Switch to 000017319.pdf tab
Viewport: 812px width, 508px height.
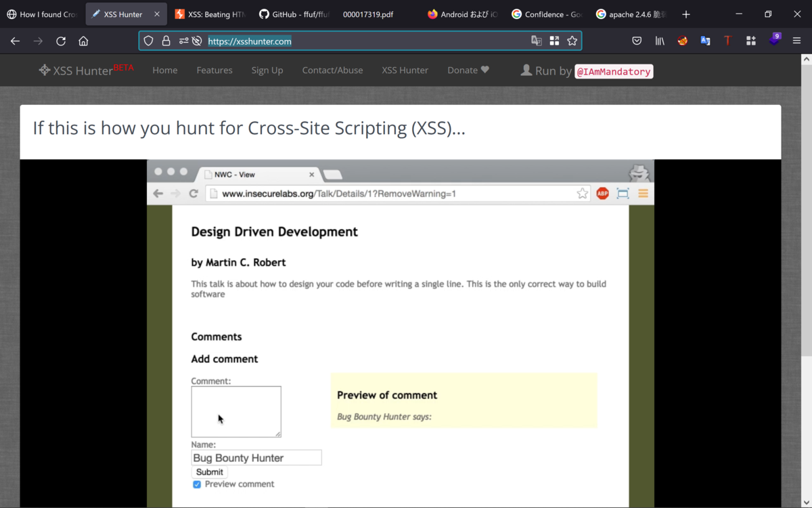click(x=378, y=14)
